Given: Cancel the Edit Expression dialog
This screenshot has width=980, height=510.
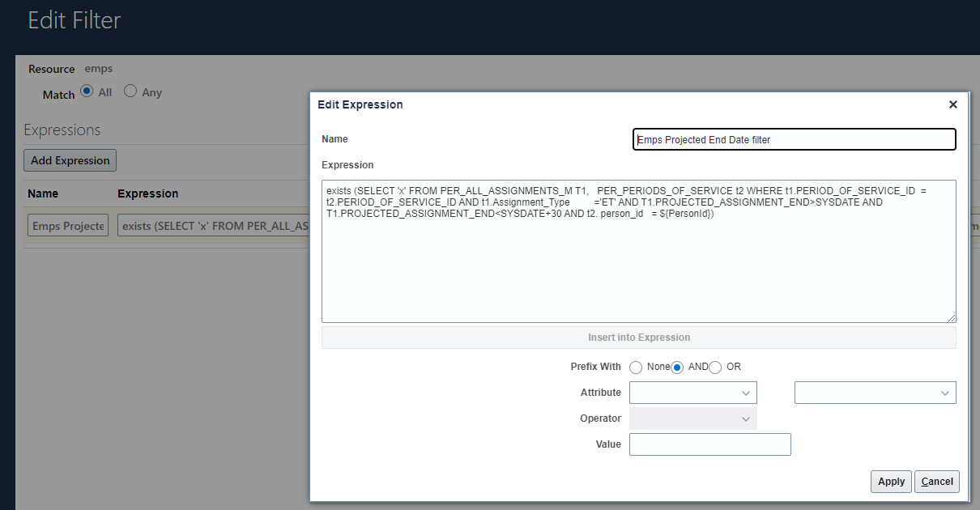Looking at the screenshot, I should [x=936, y=481].
